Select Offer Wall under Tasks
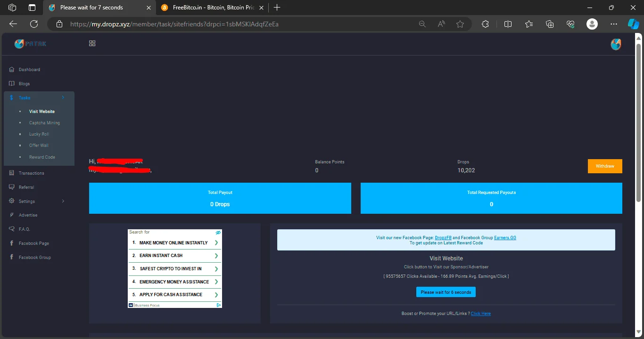This screenshot has width=644, height=339. pyautogui.click(x=39, y=145)
